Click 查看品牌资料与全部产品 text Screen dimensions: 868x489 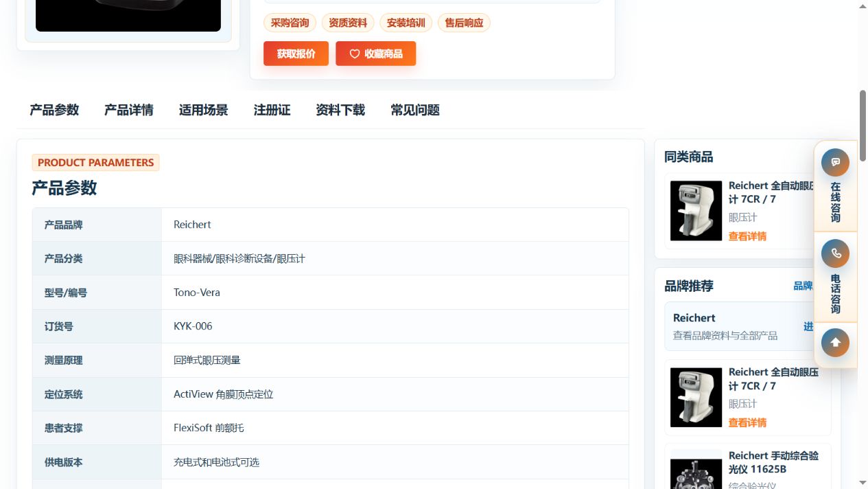coord(725,336)
